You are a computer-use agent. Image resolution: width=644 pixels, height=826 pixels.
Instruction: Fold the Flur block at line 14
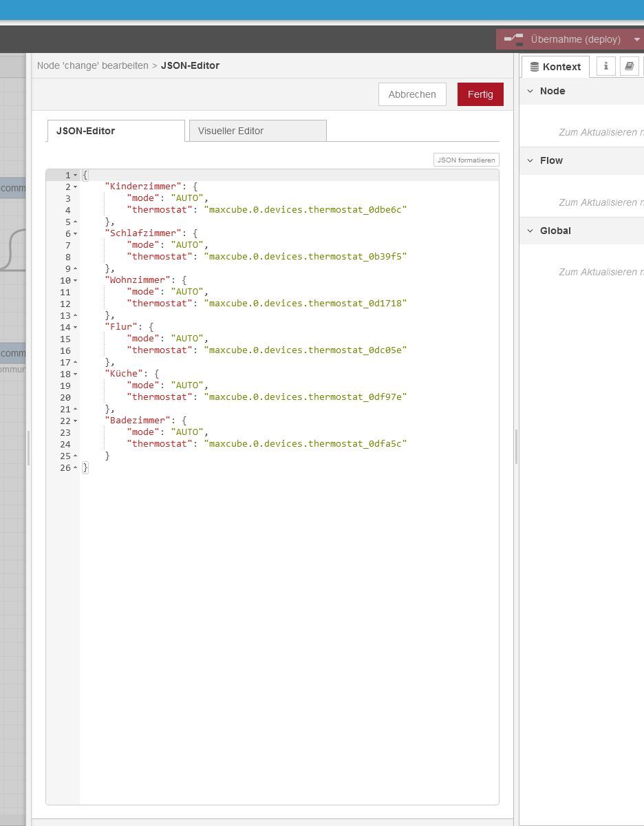(76, 328)
